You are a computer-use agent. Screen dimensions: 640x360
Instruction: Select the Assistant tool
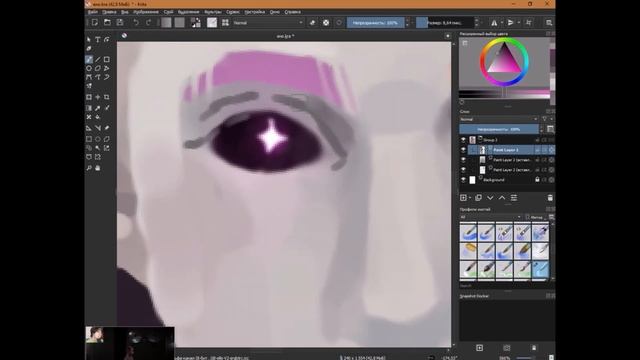[x=89, y=128]
